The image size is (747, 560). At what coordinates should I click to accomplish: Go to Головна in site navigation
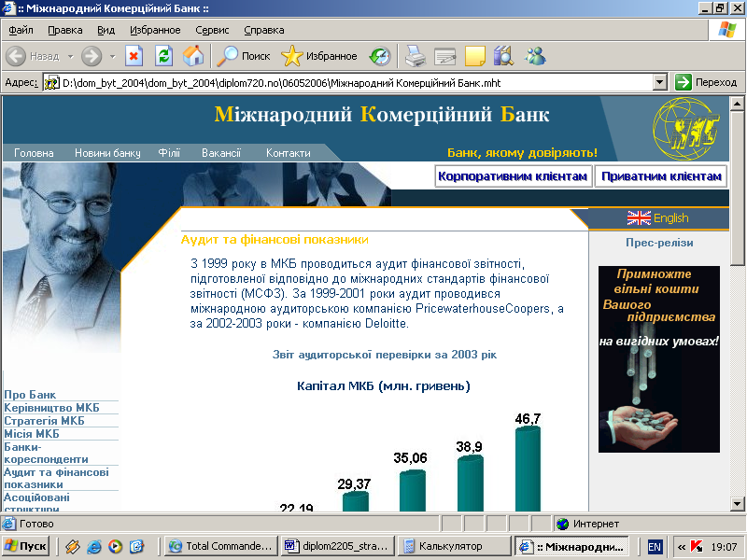pyautogui.click(x=34, y=153)
